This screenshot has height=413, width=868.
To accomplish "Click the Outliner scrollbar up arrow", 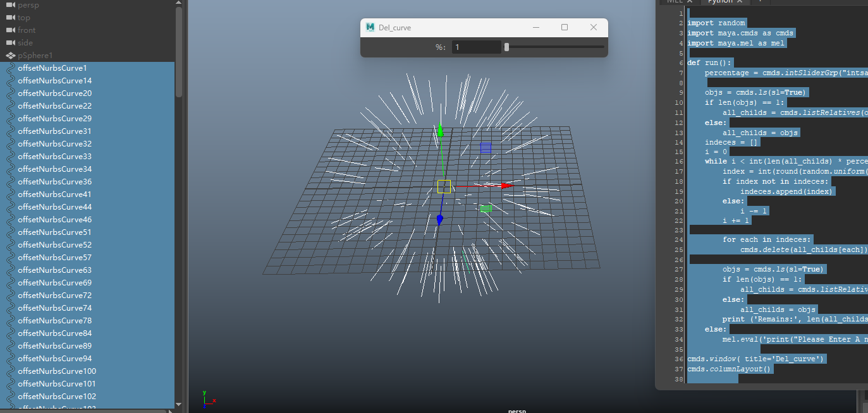I will point(178,3).
